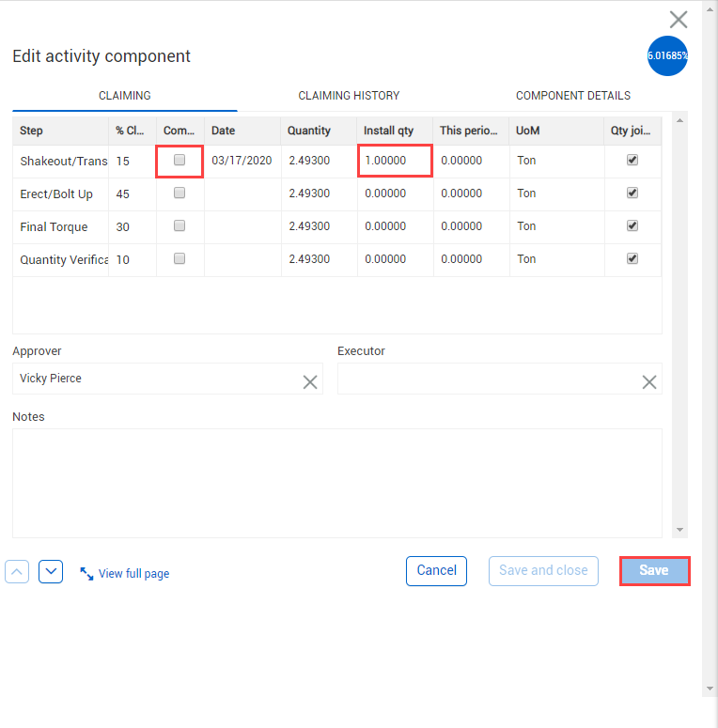The height and width of the screenshot is (728, 718).
Task: Click the Install qty cell for Shakeout/Trans
Action: (x=395, y=161)
